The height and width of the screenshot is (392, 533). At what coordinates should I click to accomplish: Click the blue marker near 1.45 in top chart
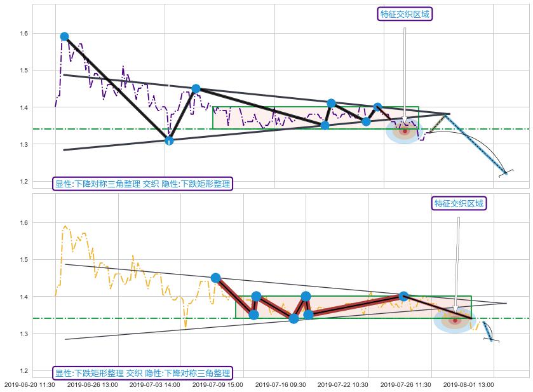tap(196, 89)
